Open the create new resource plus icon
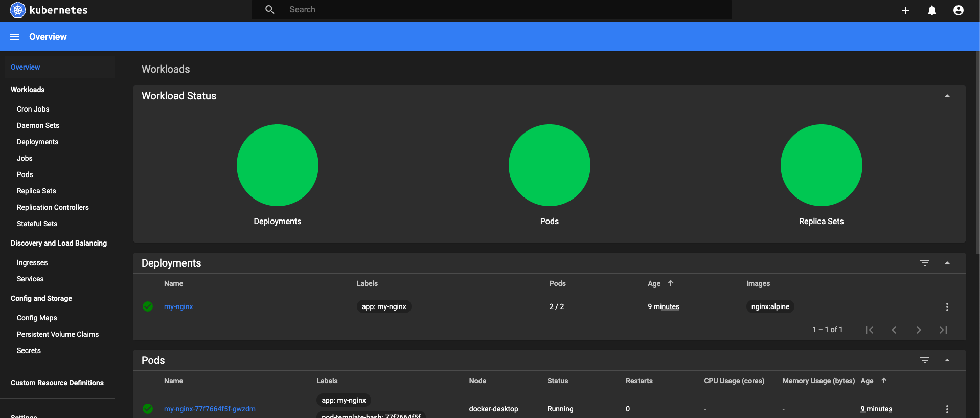 [x=905, y=10]
